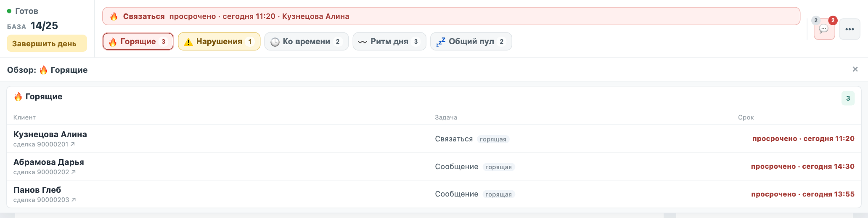
Task: Open external link arrow for сделка 90000202
Action: click(x=74, y=172)
